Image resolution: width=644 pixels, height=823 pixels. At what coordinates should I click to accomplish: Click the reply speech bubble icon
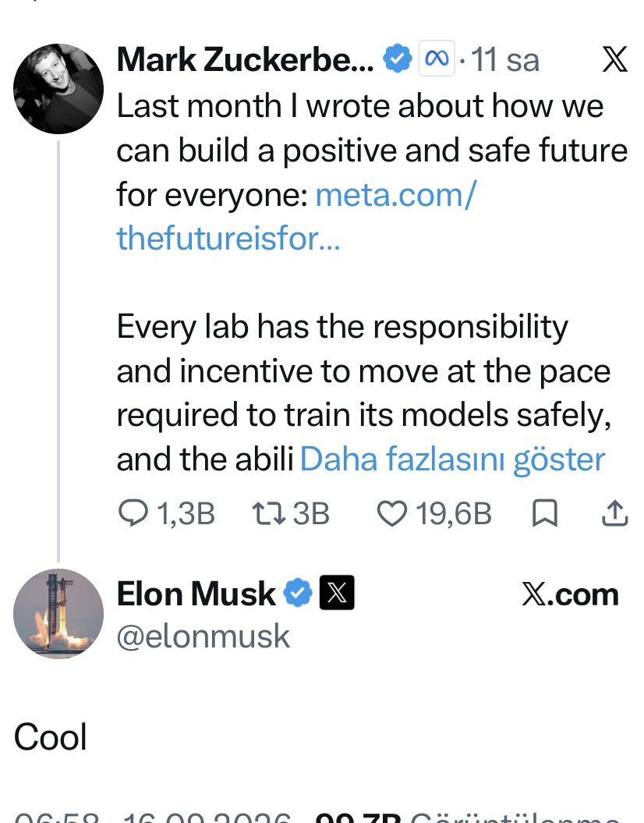133,513
